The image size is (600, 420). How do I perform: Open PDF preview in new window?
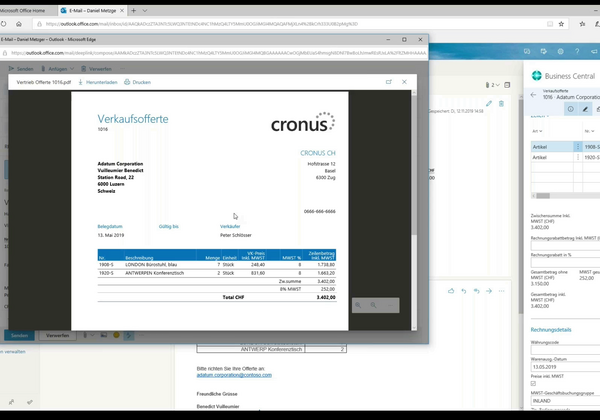coord(388,82)
